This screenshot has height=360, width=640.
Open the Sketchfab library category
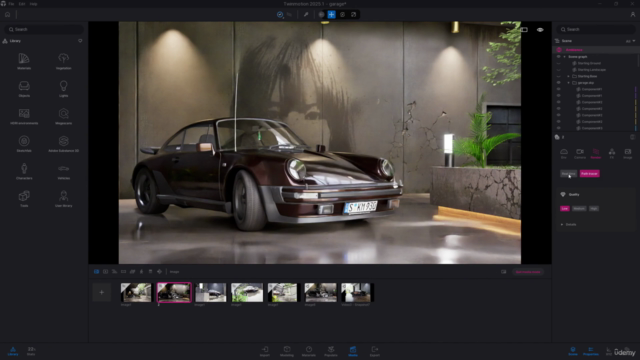point(24,144)
